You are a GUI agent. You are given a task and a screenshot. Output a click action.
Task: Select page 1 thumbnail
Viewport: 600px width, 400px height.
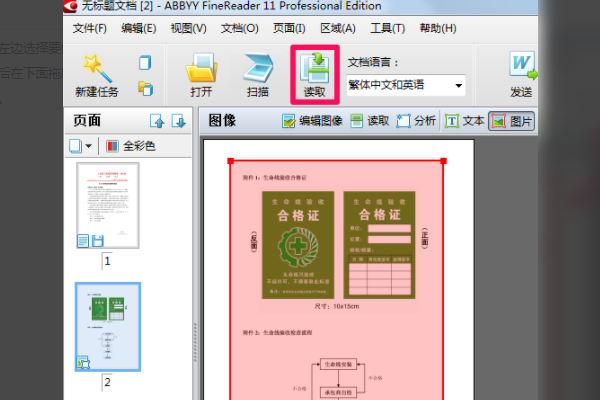pos(108,205)
